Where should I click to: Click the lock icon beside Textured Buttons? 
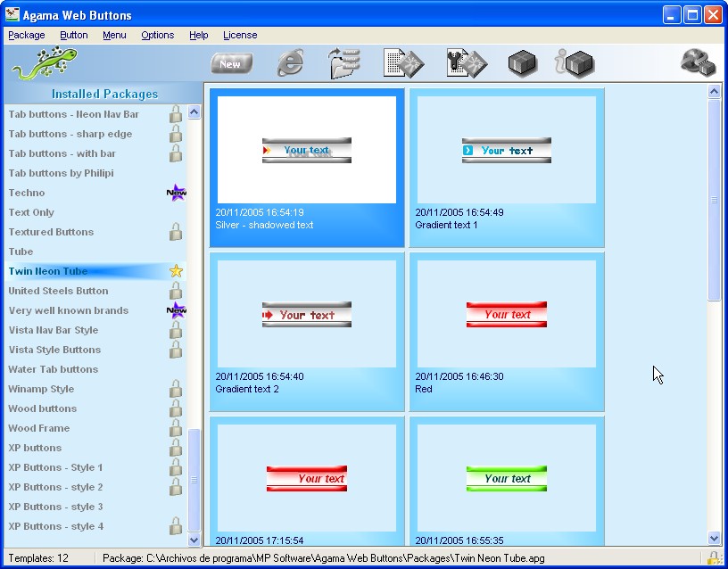click(176, 232)
